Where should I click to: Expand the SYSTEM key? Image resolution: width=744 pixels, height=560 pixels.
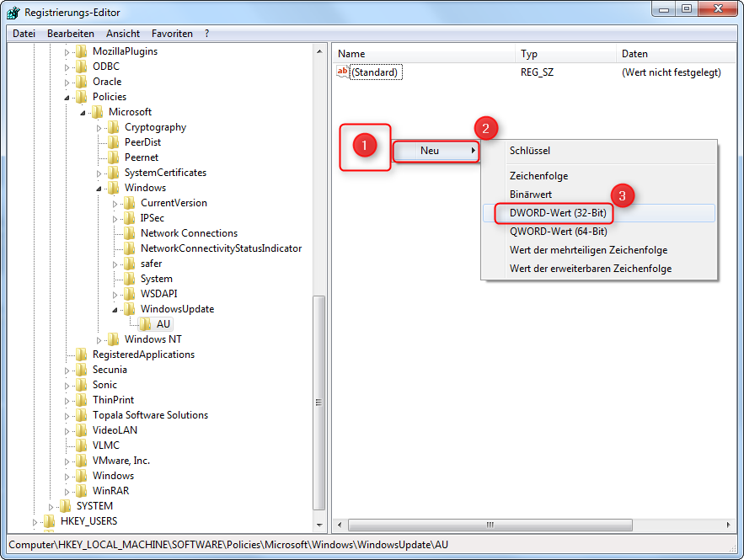pos(51,505)
